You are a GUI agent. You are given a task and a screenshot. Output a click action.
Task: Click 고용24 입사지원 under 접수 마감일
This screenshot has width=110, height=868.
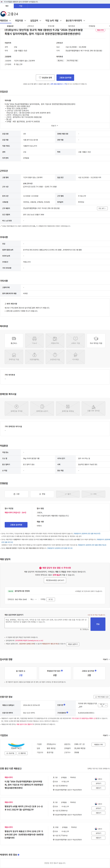pos(16,525)
